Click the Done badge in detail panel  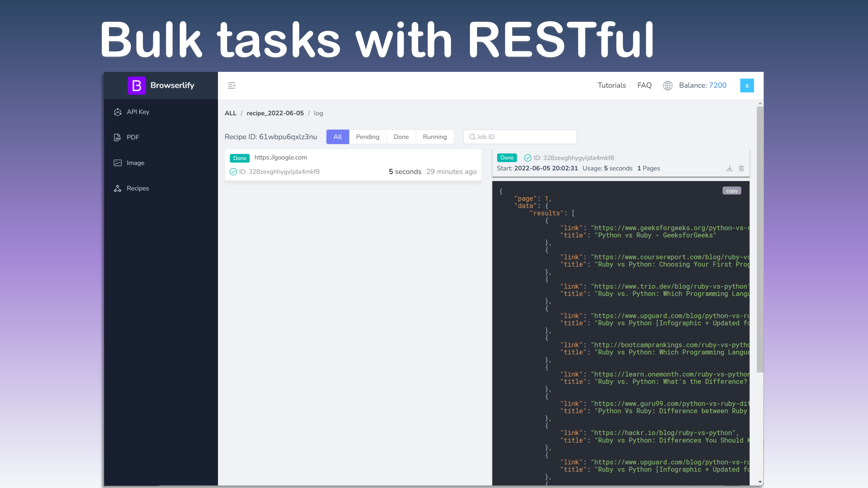point(507,158)
